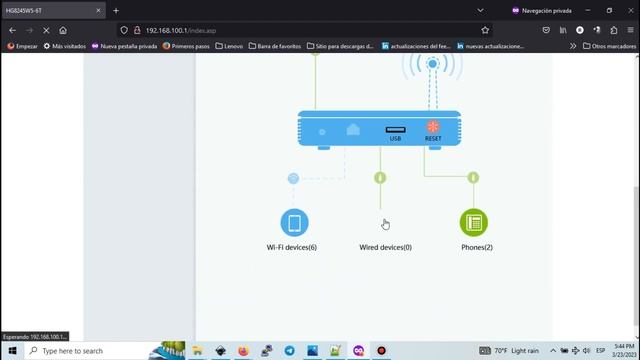Open Lenovo bookmarks folder
The image size is (640, 360).
229,46
